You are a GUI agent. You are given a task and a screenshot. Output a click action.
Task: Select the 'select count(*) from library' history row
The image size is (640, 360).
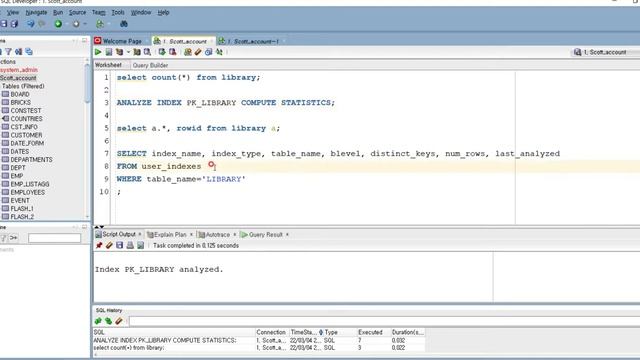point(259,348)
